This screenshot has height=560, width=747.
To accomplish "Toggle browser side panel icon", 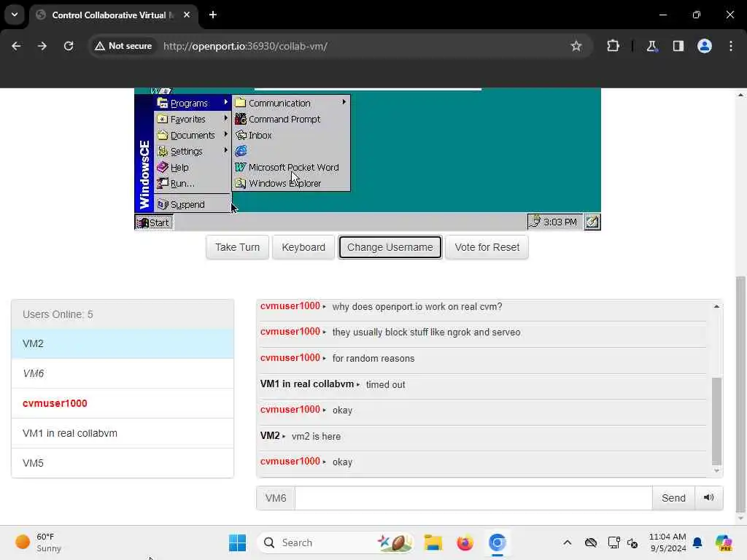I will point(678,46).
